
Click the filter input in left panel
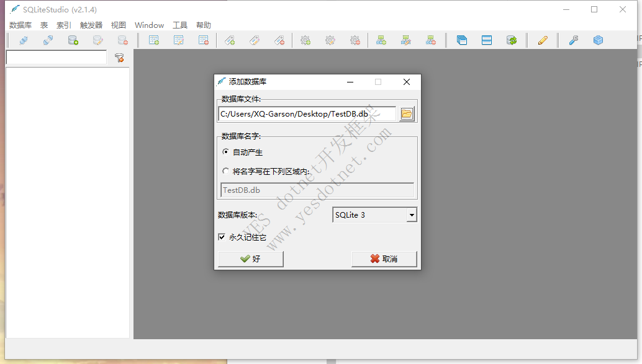(57, 58)
